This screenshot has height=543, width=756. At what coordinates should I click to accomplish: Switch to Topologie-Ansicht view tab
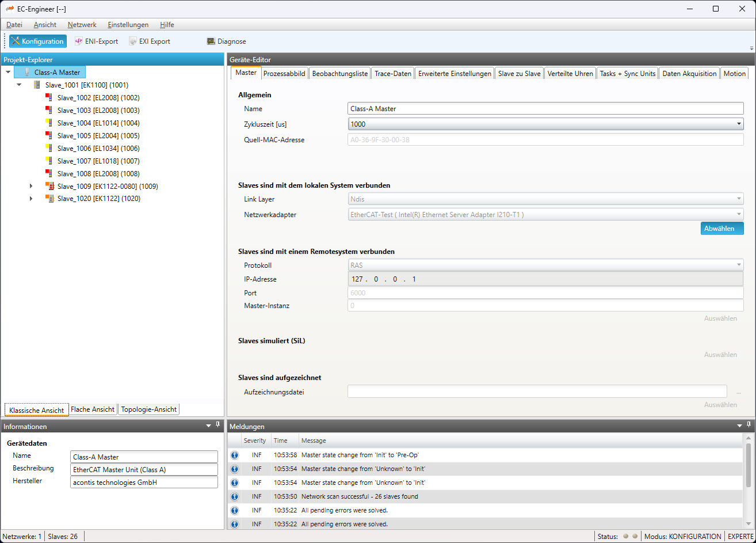tap(149, 409)
